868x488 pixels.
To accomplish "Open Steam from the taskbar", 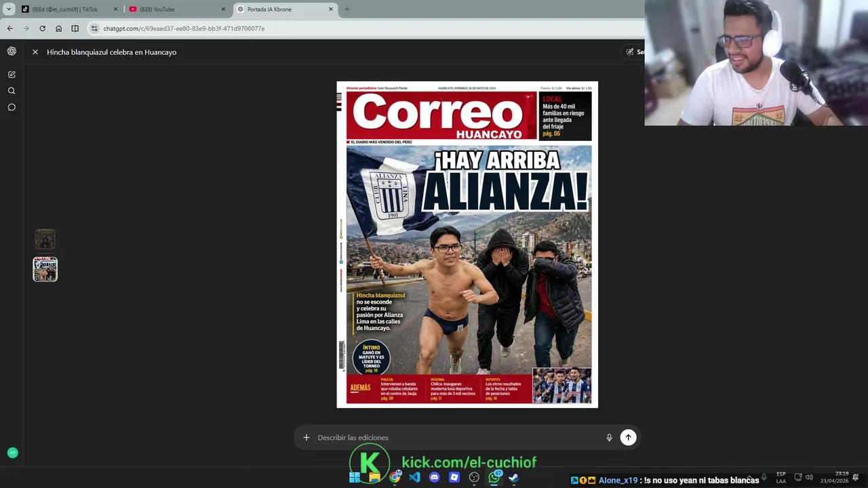I will pyautogui.click(x=514, y=478).
